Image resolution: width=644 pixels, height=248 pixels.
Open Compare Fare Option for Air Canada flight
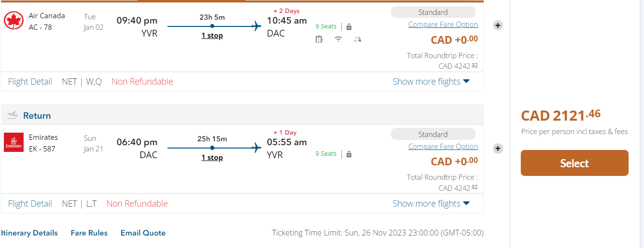click(443, 25)
